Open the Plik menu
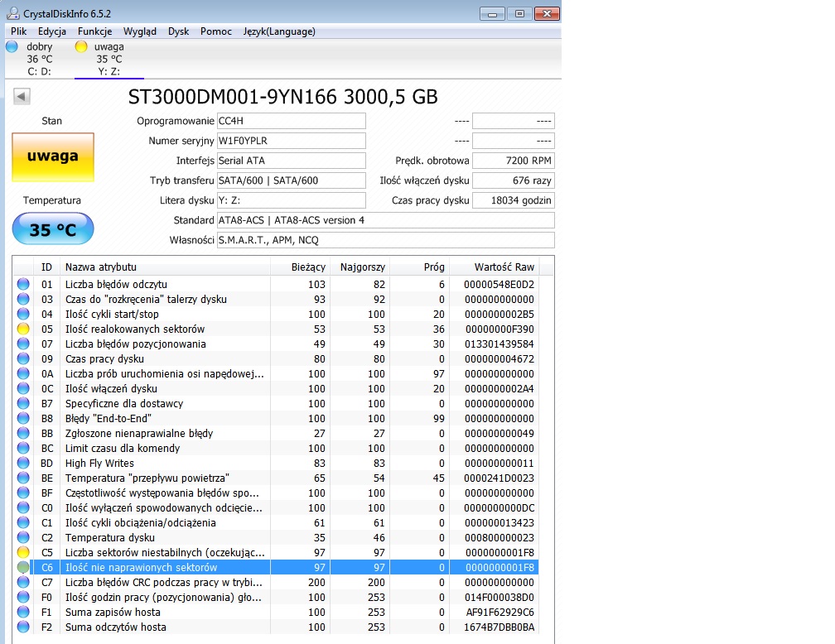 (18, 31)
